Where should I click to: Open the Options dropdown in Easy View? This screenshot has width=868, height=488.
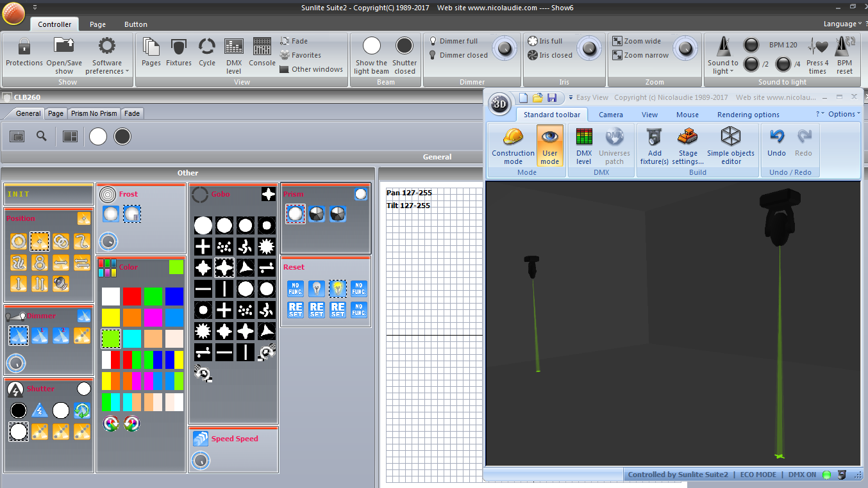[844, 114]
